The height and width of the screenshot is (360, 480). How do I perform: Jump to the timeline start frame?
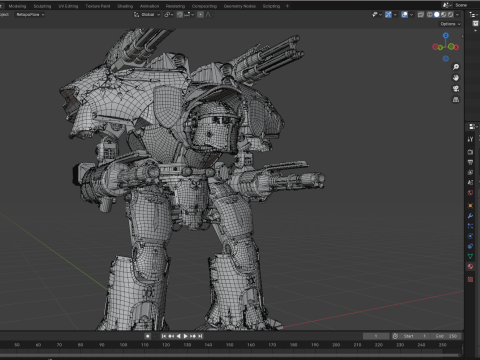point(164,336)
